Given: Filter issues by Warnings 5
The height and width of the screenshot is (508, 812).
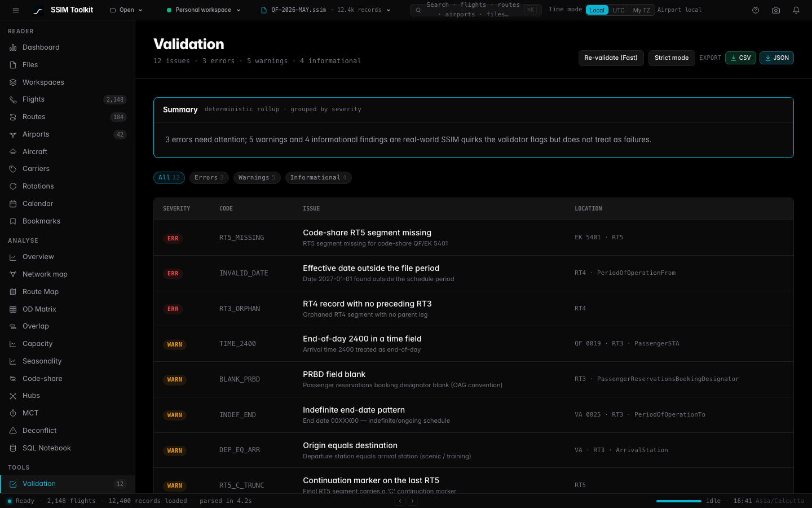Looking at the screenshot, I should (x=257, y=178).
